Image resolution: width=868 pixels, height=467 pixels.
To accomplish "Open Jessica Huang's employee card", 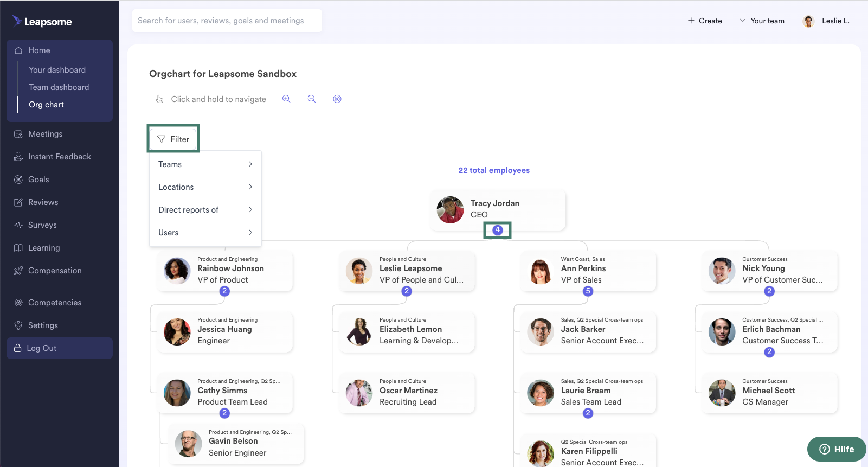I will coord(225,332).
